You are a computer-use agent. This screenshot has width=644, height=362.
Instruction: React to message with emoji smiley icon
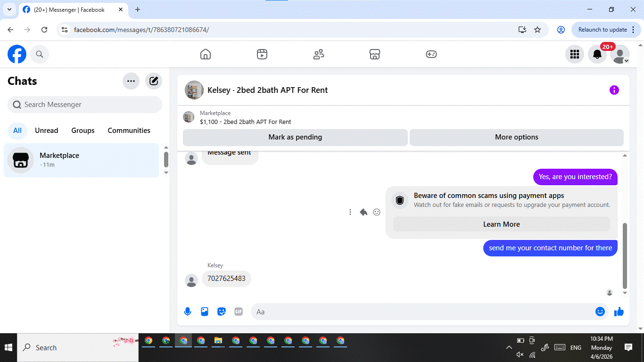pos(377,212)
